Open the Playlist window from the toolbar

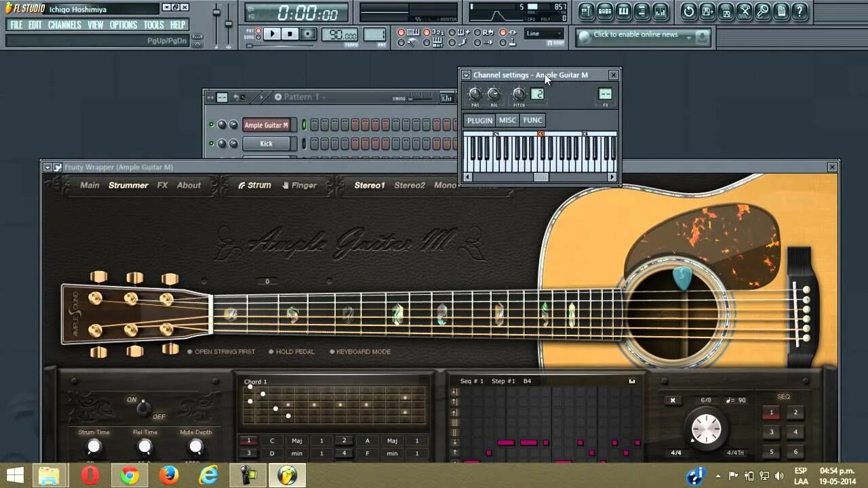tap(587, 12)
